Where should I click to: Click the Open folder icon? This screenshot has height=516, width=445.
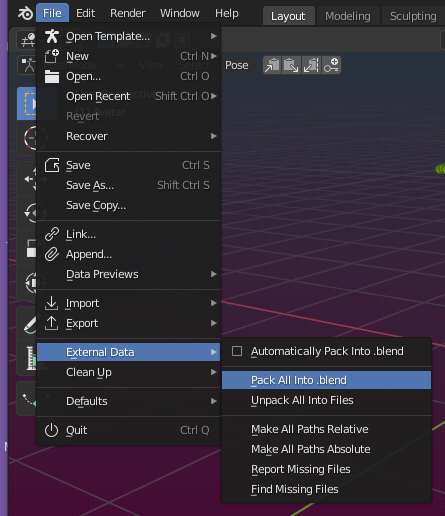point(52,76)
